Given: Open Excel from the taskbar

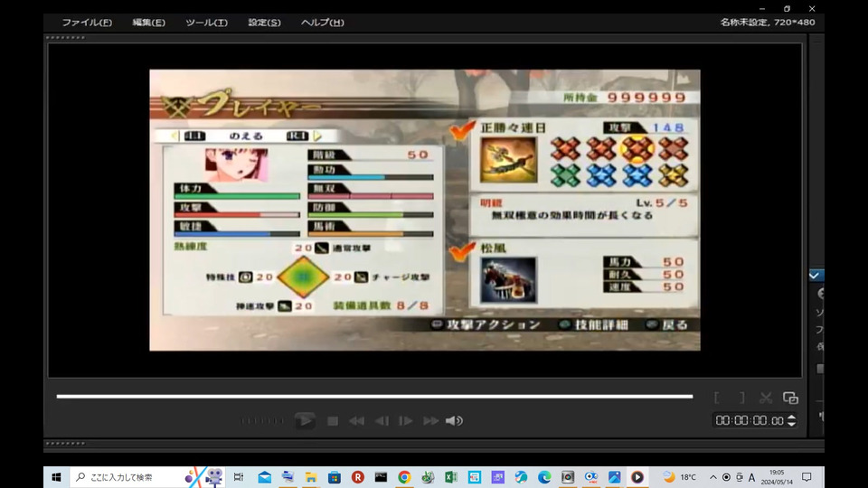Looking at the screenshot, I should [x=450, y=477].
